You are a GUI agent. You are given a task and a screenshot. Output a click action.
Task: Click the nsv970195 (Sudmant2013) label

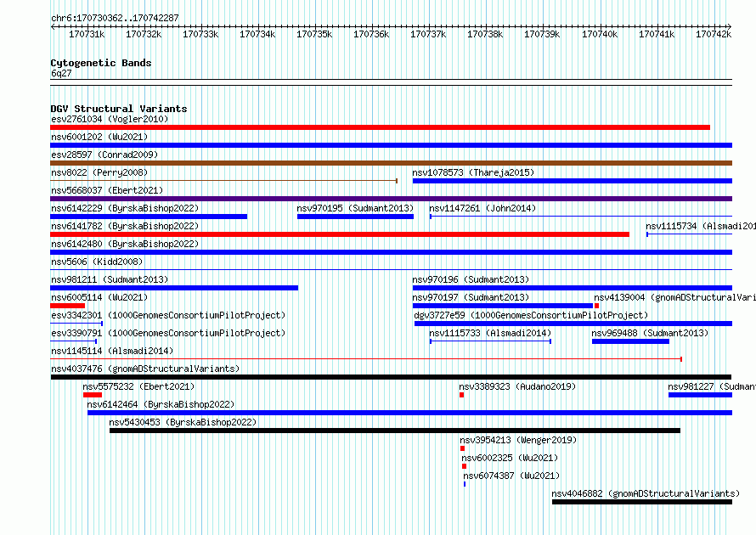click(x=355, y=208)
